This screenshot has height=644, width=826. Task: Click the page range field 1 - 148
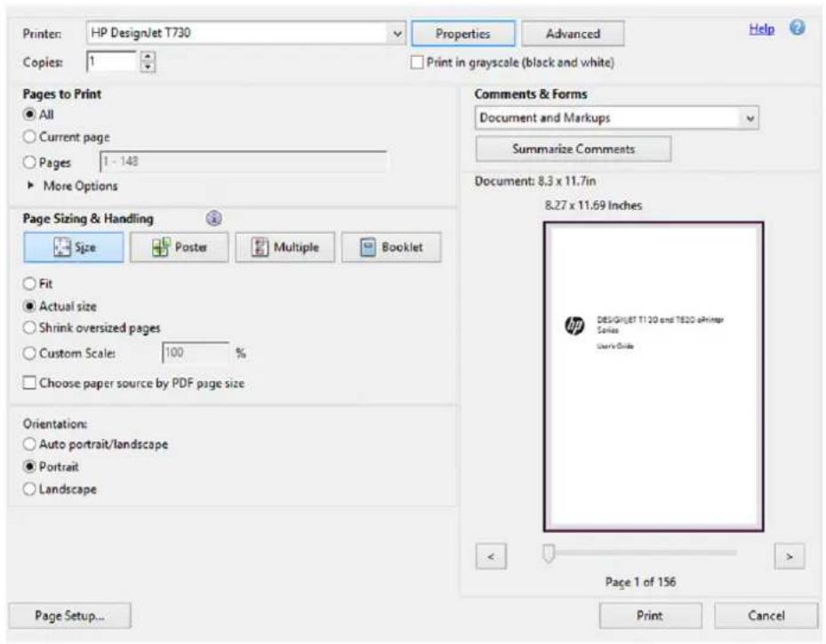243,161
